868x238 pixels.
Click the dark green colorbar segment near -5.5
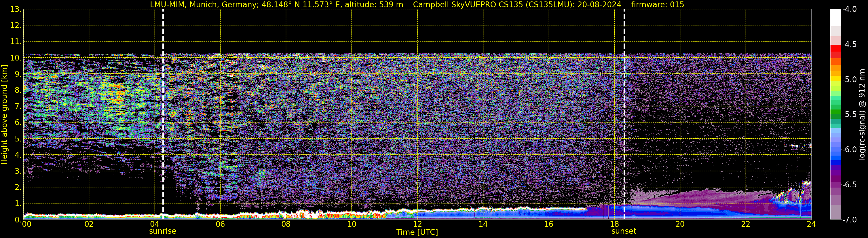pyautogui.click(x=835, y=116)
